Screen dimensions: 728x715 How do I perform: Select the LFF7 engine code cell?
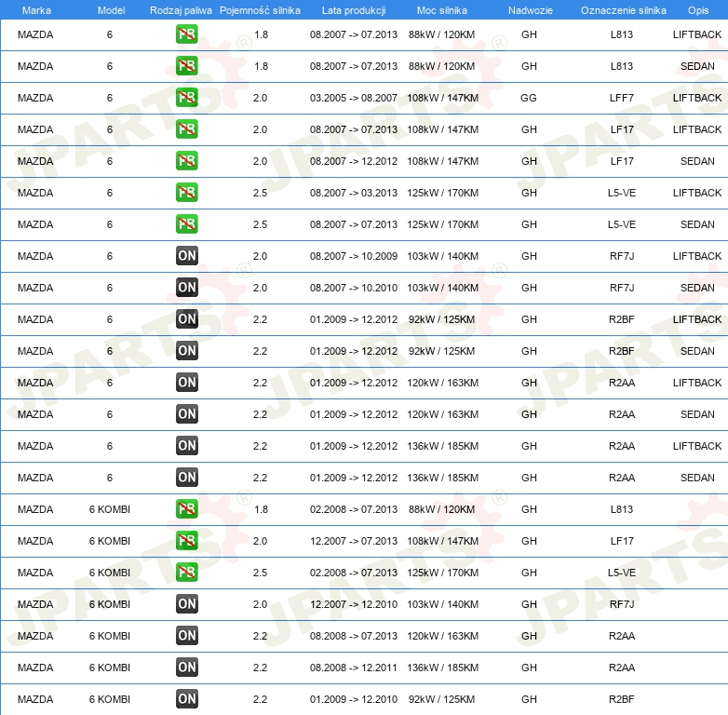pyautogui.click(x=622, y=98)
